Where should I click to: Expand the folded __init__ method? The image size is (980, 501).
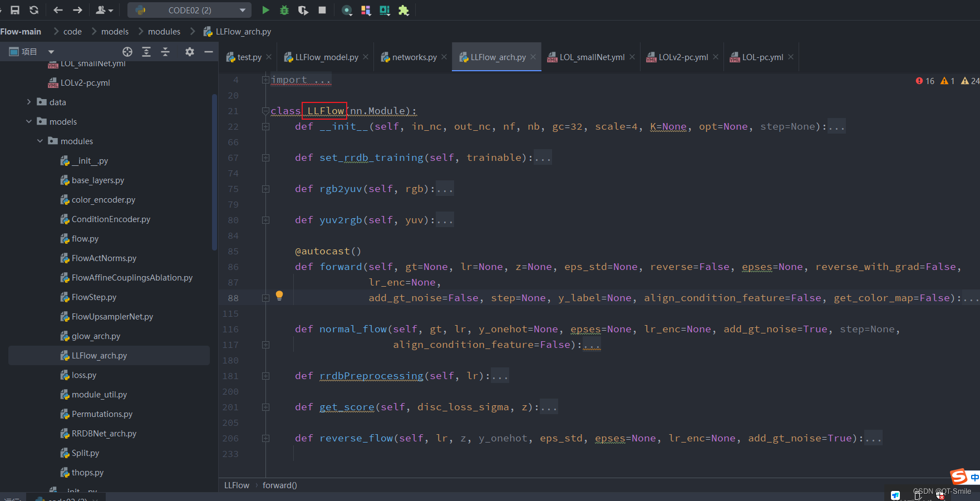(265, 127)
